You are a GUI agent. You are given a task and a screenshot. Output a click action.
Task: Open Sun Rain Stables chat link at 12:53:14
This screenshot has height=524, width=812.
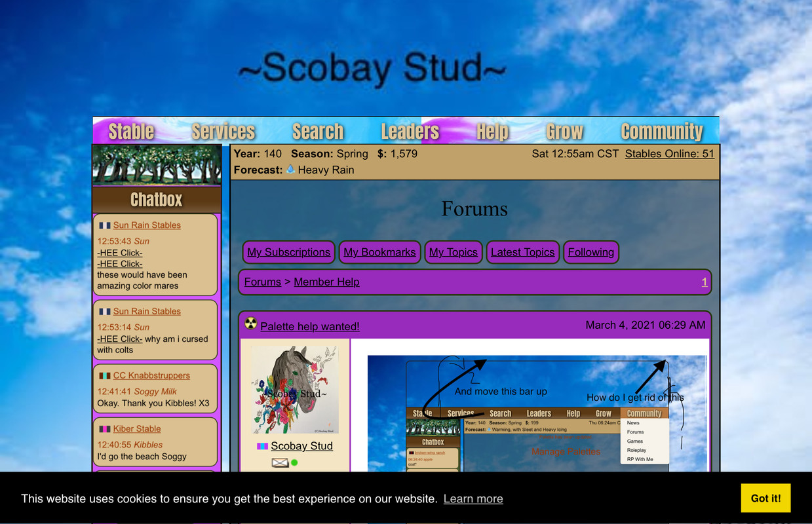click(147, 312)
